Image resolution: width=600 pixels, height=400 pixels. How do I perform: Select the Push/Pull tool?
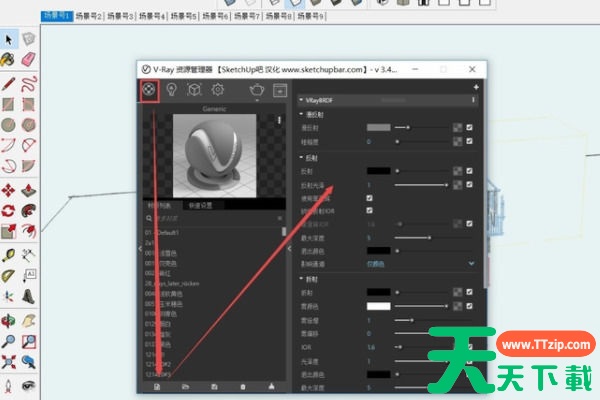click(29, 190)
